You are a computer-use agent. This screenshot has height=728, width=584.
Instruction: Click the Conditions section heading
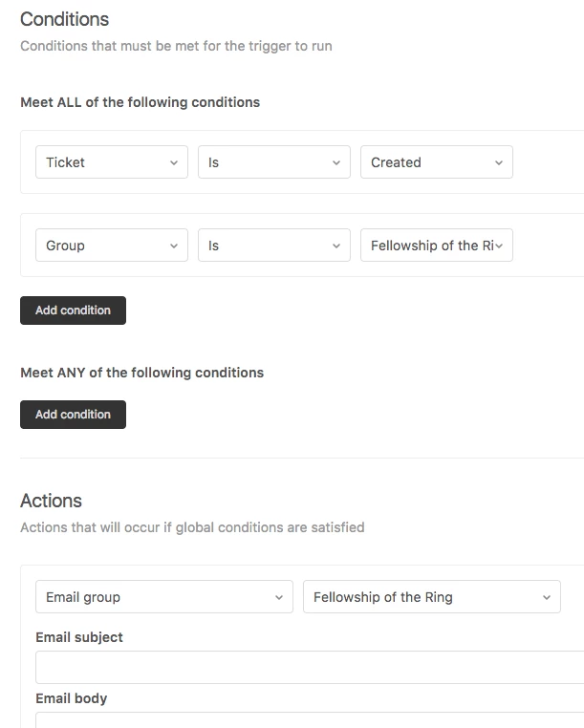click(64, 19)
